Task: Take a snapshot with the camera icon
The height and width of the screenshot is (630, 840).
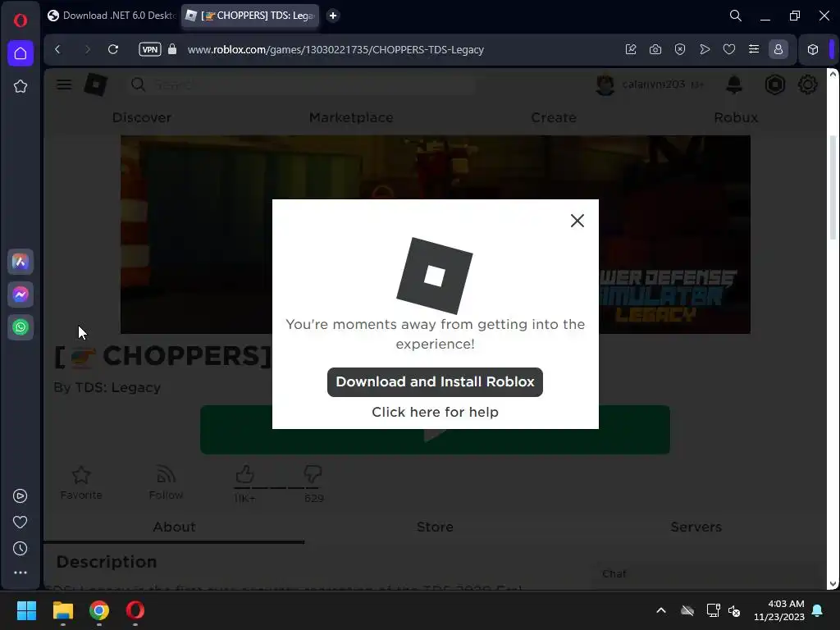Action: [x=655, y=49]
